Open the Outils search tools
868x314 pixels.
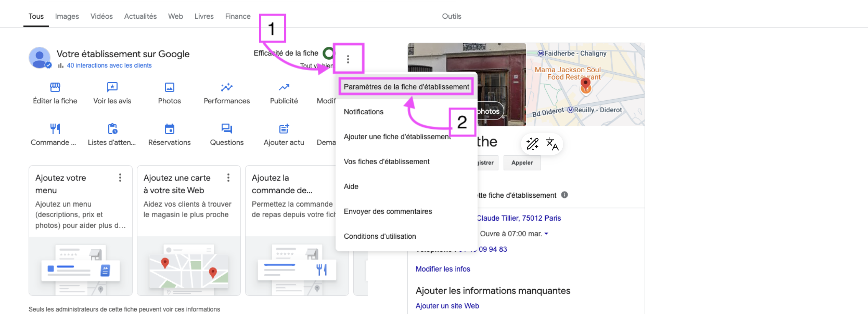coord(451,16)
